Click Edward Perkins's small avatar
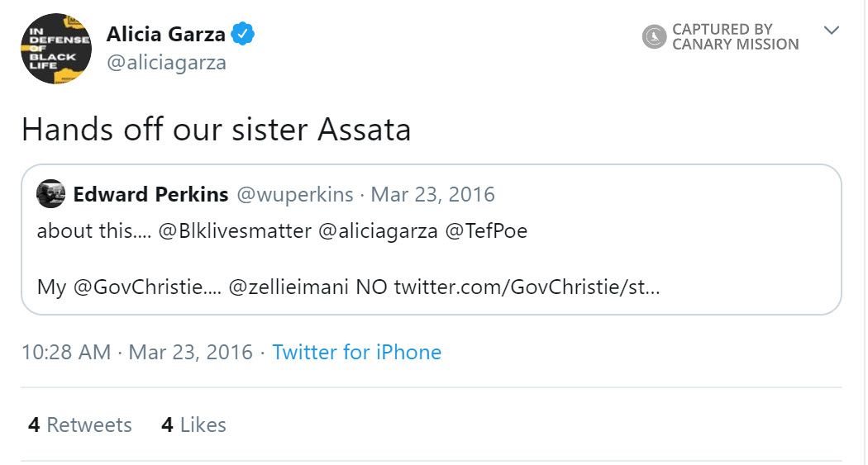The width and height of the screenshot is (868, 465). point(51,194)
